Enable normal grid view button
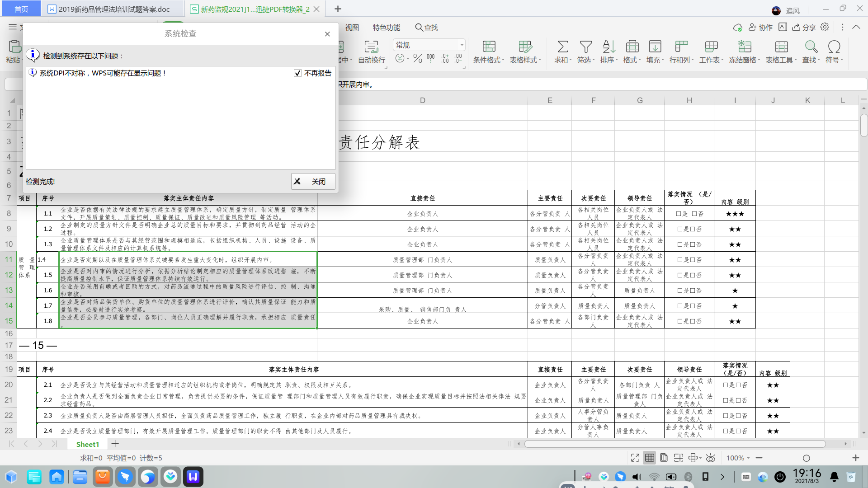This screenshot has width=868, height=488. [650, 458]
